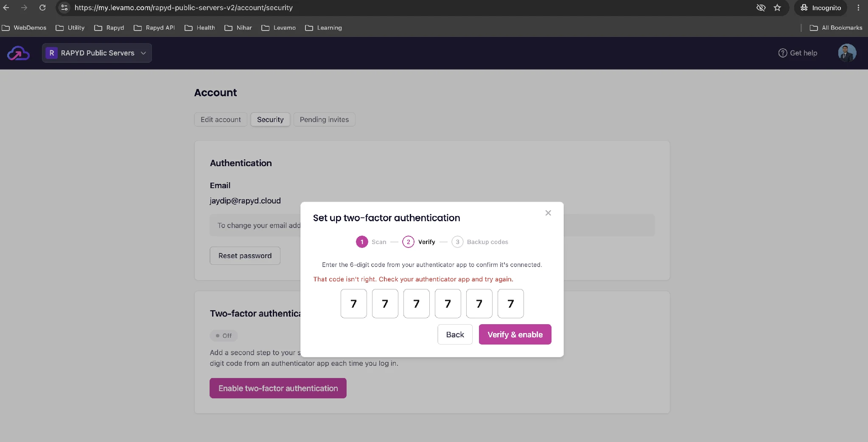Click the eye-slash tracking protection icon
868x442 pixels.
(x=761, y=8)
